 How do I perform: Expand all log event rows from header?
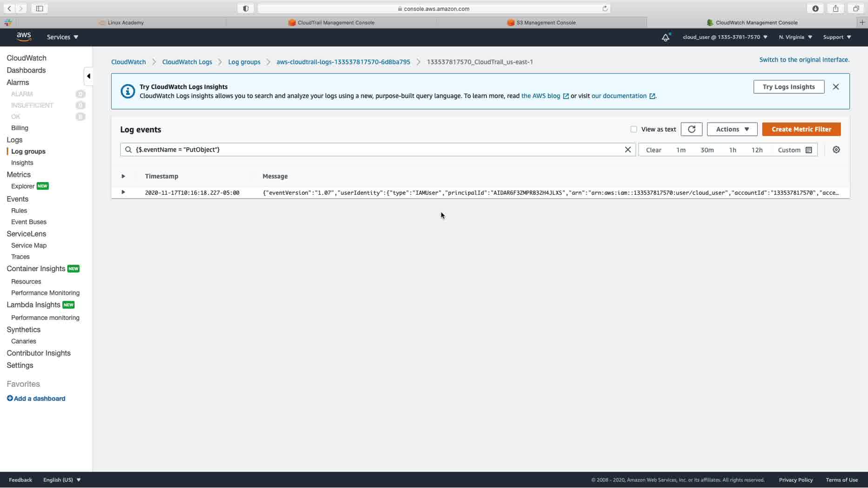(123, 176)
